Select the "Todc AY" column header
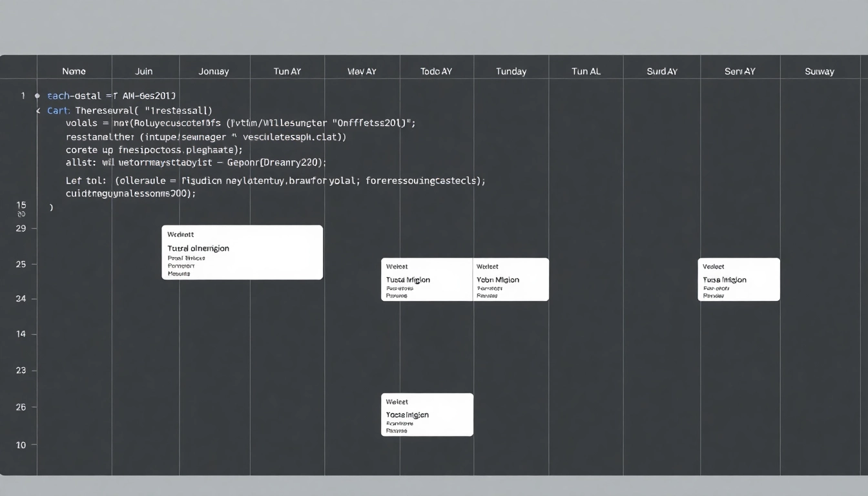Image resolution: width=868 pixels, height=496 pixels. pos(436,72)
